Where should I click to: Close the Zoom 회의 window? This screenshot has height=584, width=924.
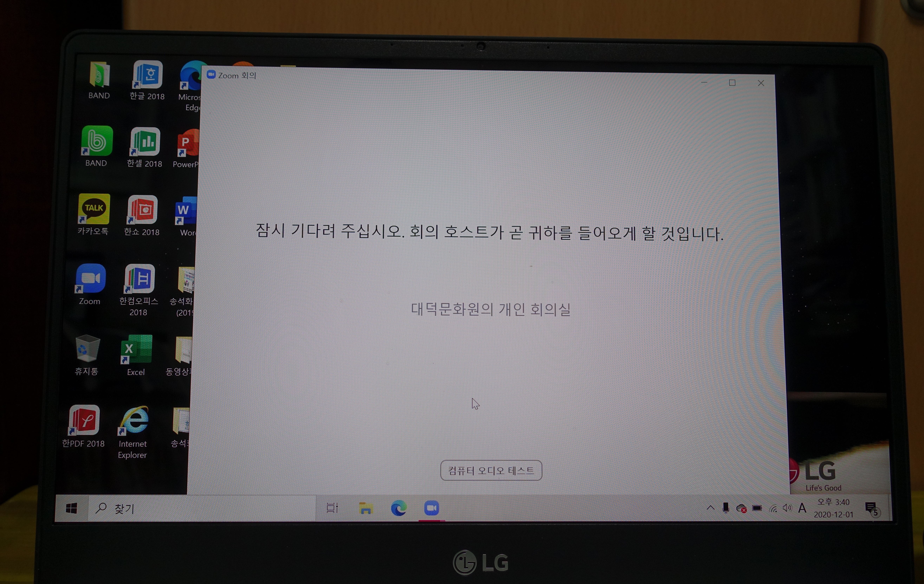tap(761, 83)
